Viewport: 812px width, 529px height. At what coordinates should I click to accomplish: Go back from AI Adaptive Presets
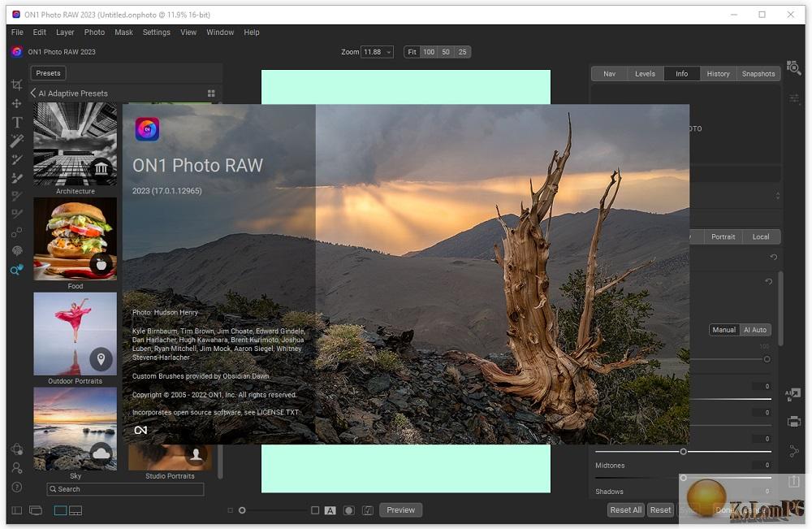(33, 93)
